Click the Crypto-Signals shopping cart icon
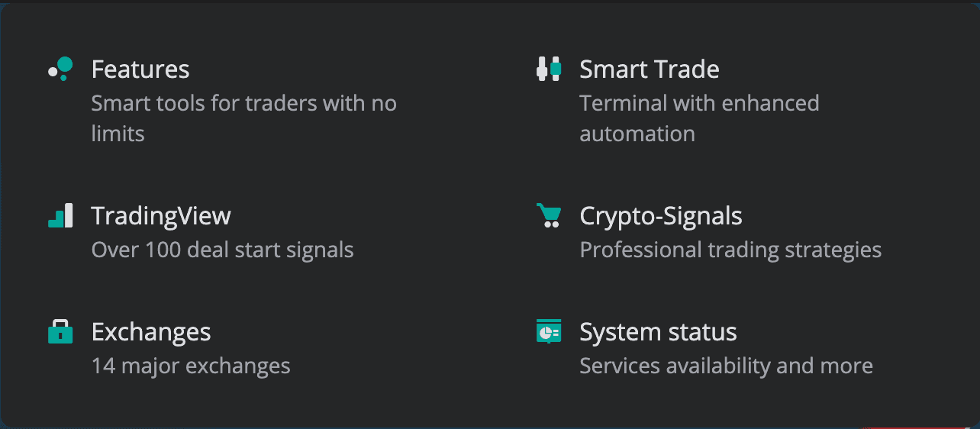This screenshot has height=429, width=980. 549,215
